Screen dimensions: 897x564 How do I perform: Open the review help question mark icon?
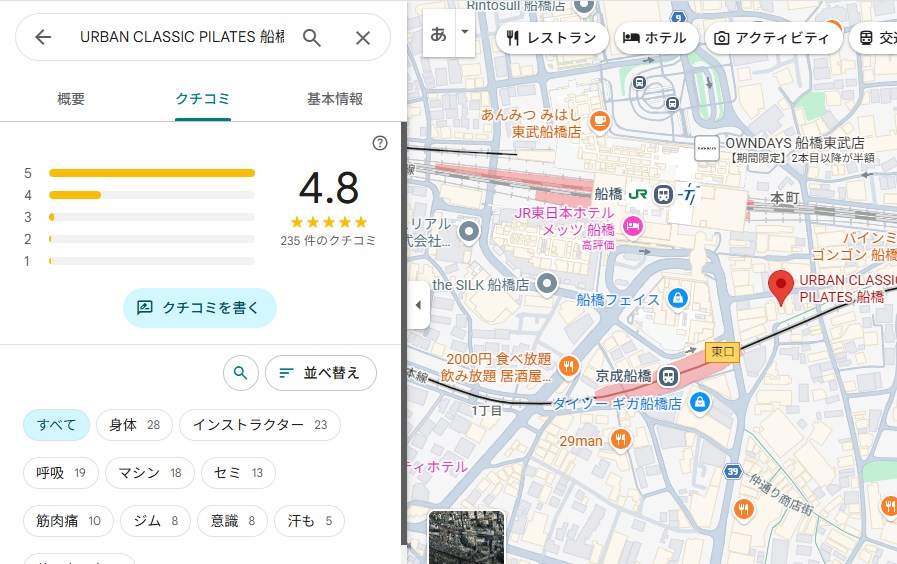(x=379, y=143)
